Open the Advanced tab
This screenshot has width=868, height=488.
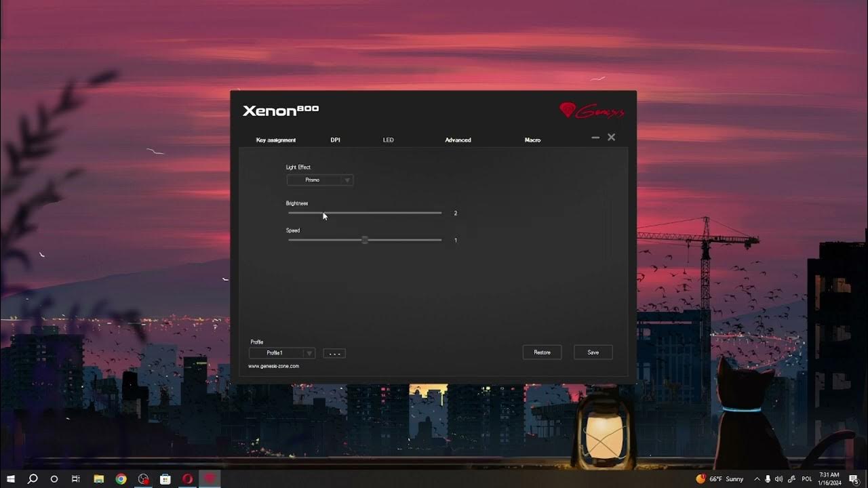458,140
